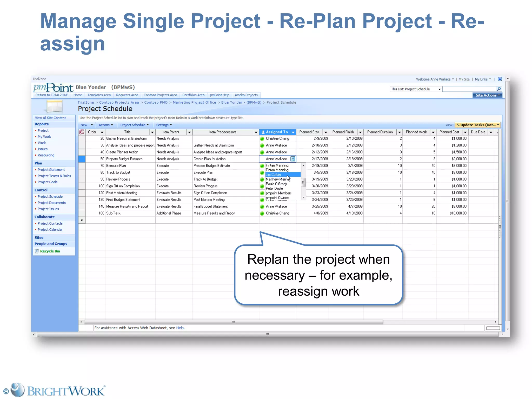Open the View selector dropdown
532x399 pixels.
pyautogui.click(x=478, y=125)
